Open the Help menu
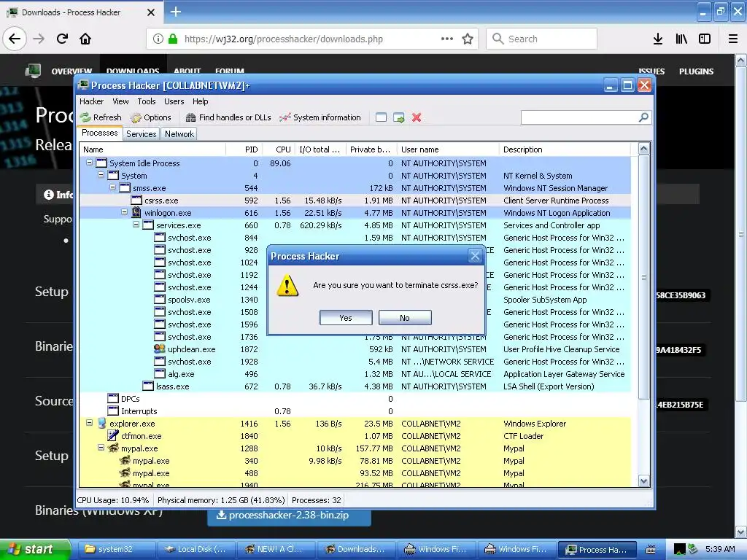 [x=200, y=101]
